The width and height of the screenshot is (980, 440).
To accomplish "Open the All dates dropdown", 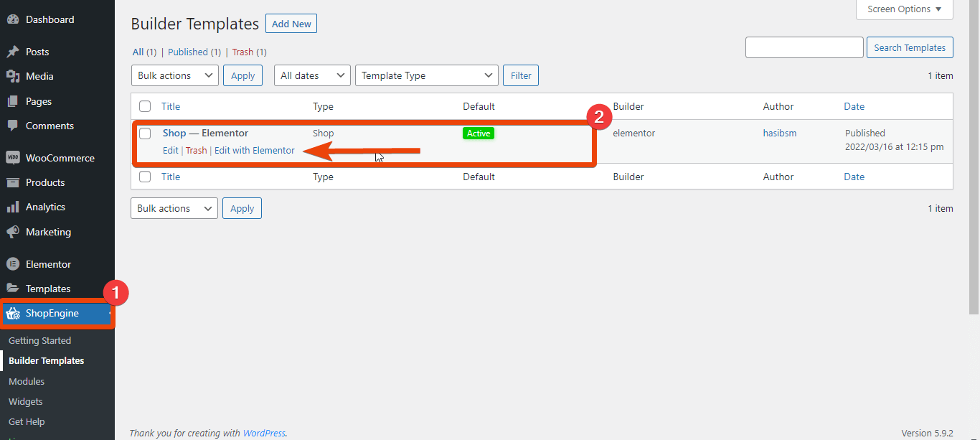I will click(312, 75).
